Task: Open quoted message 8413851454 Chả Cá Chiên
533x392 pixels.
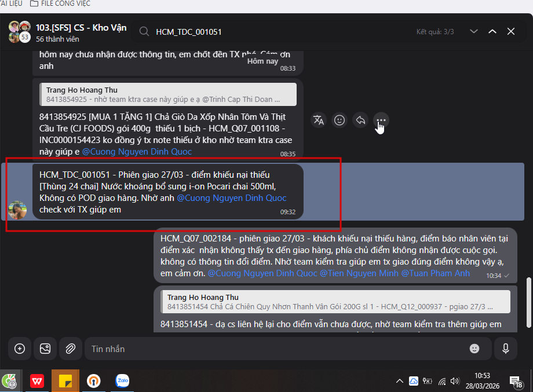Action: [x=335, y=302]
